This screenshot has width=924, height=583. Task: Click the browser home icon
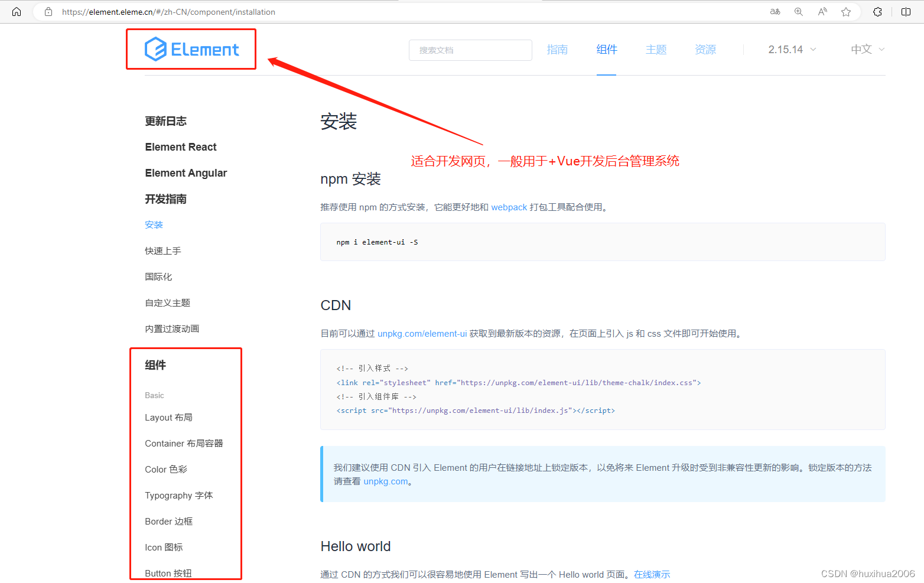click(x=17, y=12)
